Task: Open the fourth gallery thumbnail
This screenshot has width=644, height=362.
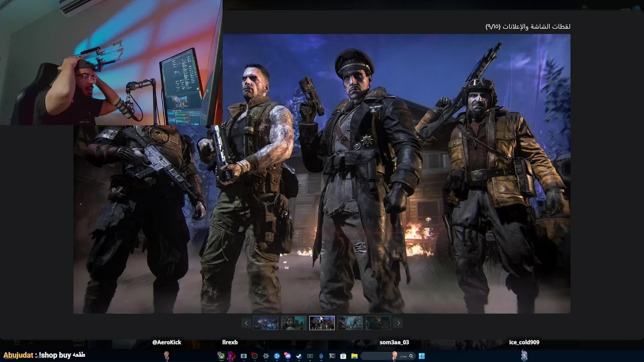Action: coord(350,323)
